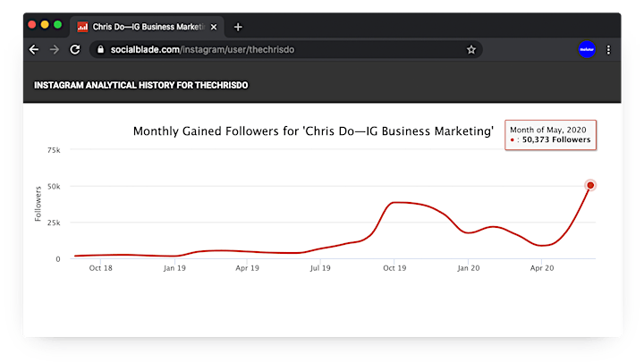Click the Month of May, 2020 tooltip
Screen dimensions: 644x362
550,135
